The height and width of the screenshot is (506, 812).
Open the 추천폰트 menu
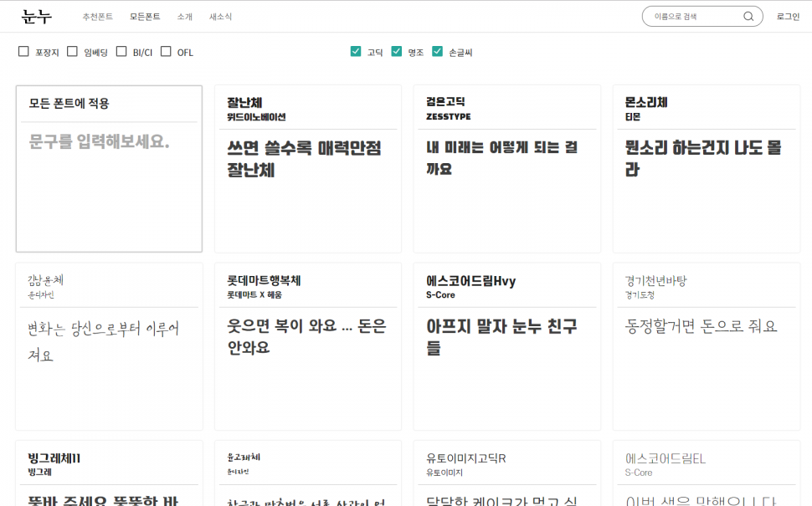pos(97,17)
